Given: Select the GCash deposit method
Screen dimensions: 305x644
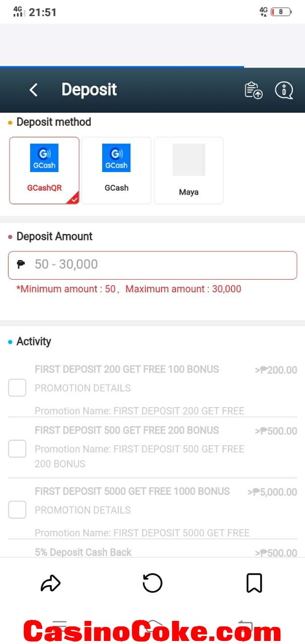Looking at the screenshot, I should (x=116, y=171).
